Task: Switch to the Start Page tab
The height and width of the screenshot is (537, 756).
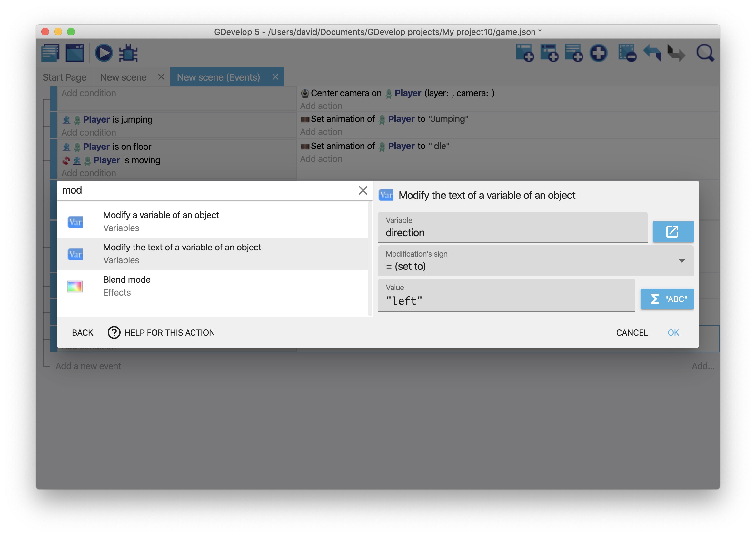Action: (x=65, y=77)
